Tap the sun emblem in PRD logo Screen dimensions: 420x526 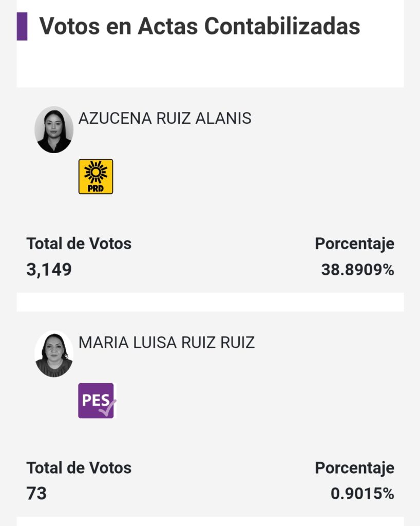pyautogui.click(x=96, y=172)
